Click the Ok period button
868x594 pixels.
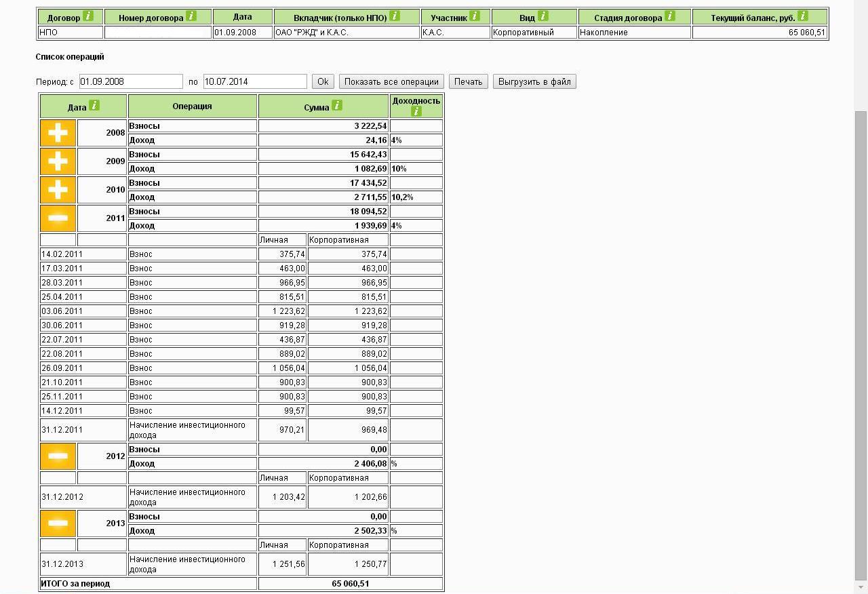(x=323, y=81)
